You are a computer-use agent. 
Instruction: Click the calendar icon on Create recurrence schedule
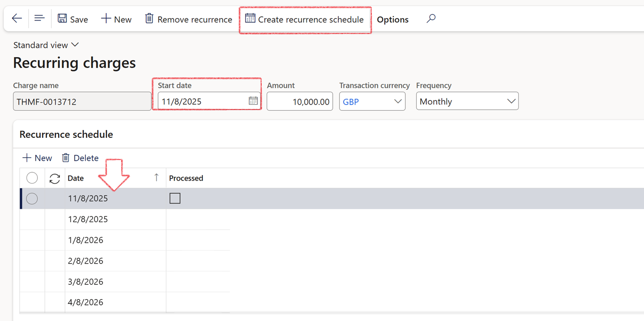click(251, 19)
